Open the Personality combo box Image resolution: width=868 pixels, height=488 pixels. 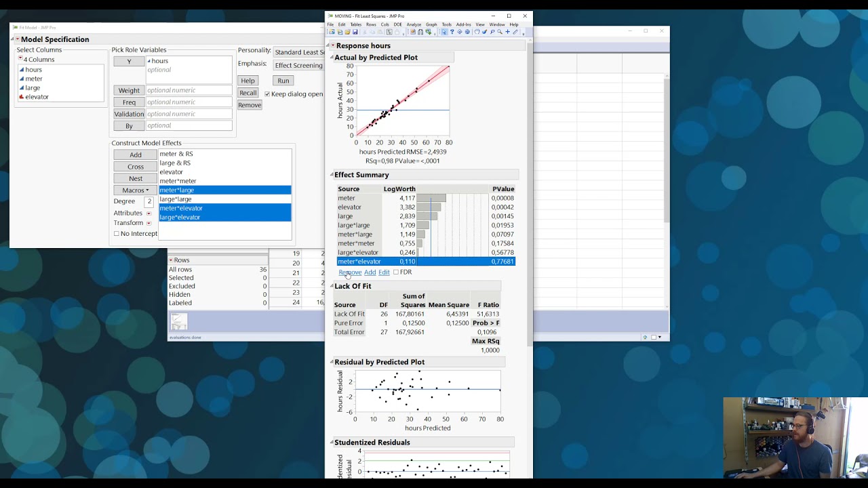click(298, 52)
